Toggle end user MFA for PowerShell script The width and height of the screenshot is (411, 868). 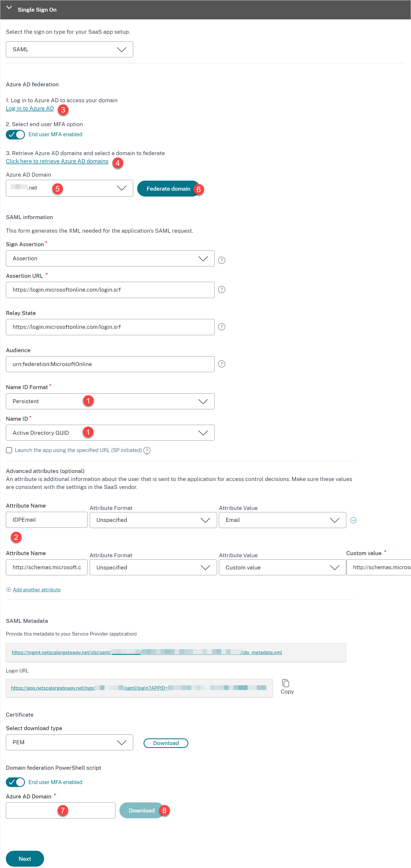pos(15,782)
